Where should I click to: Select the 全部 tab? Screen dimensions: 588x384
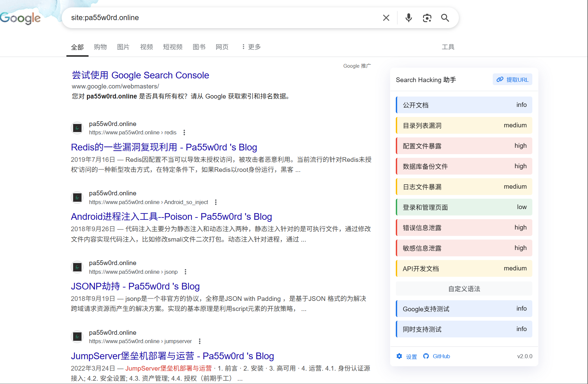77,47
